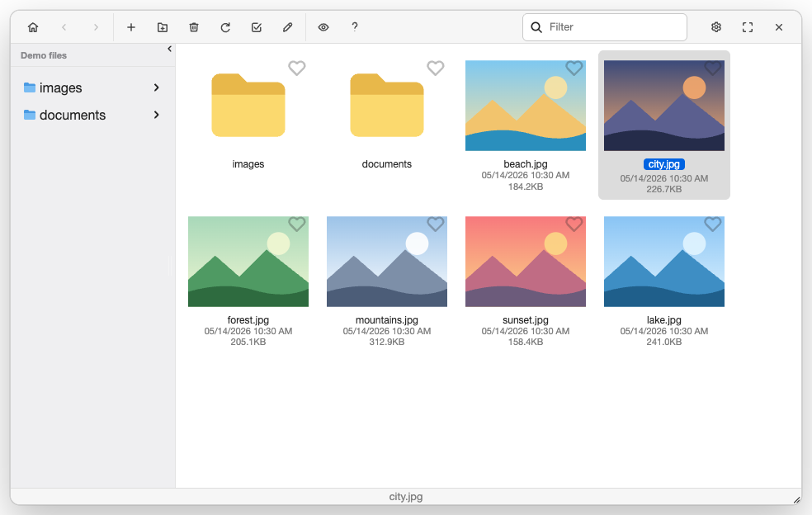Favorite city.jpg with the heart icon
The height and width of the screenshot is (515, 812).
click(713, 68)
